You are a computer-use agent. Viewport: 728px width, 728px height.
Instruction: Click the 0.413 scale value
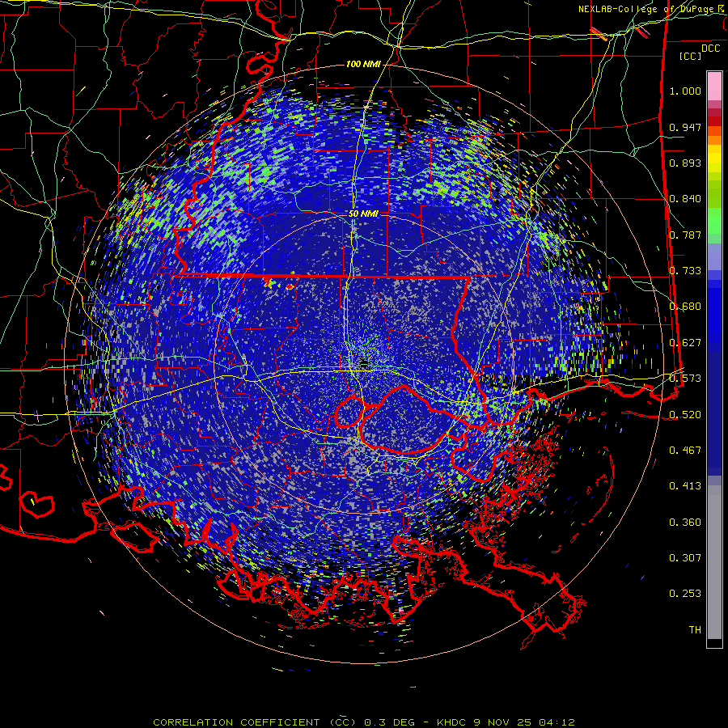tap(685, 486)
